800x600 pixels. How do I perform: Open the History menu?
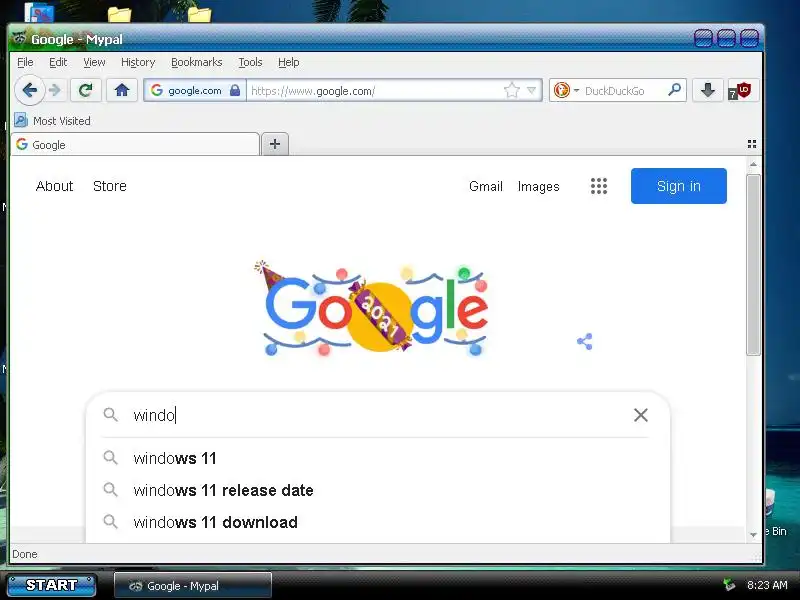click(138, 62)
